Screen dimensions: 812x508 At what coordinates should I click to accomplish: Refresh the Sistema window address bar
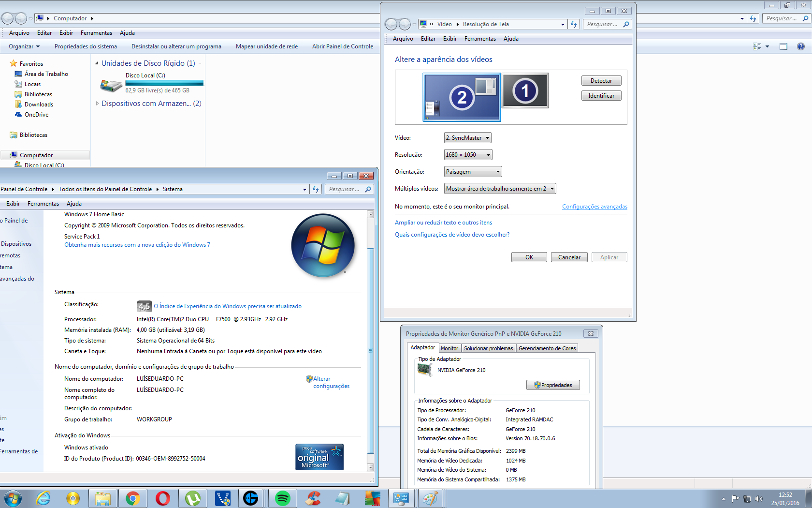point(316,189)
